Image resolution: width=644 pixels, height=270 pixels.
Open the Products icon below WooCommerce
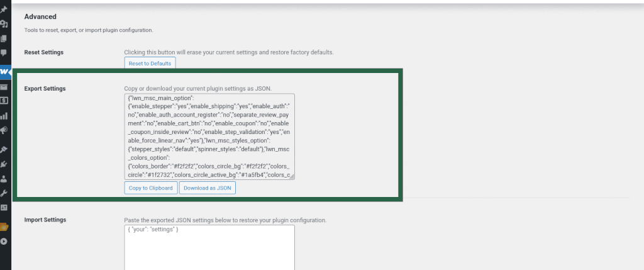[4, 87]
